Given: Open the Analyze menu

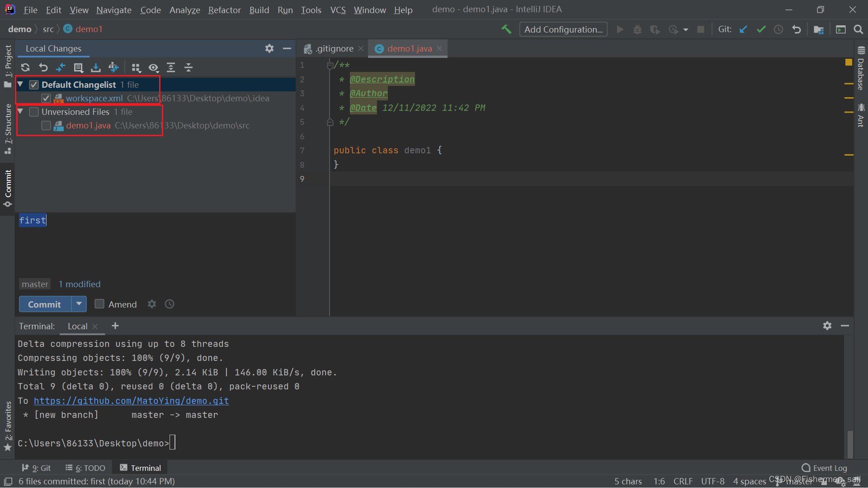Looking at the screenshot, I should pos(184,9).
